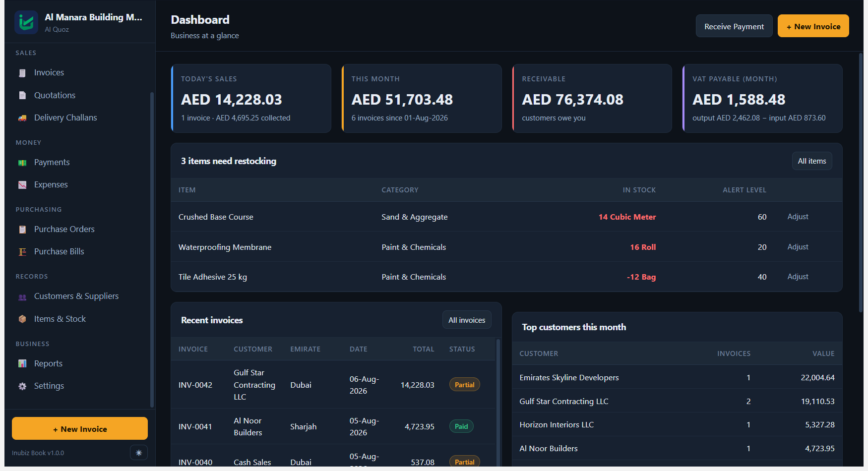Click the Today's Sales card
Screen dimensions: 868x471
pyautogui.click(x=251, y=98)
